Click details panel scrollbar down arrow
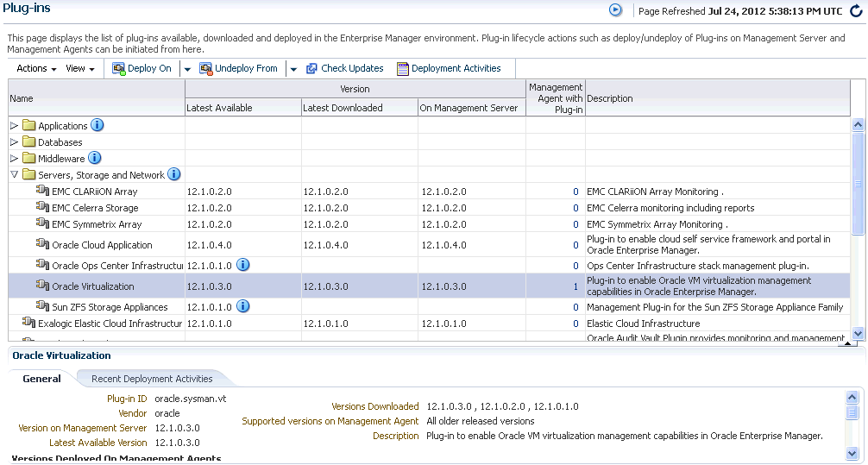This screenshot has width=868, height=465. (x=852, y=452)
